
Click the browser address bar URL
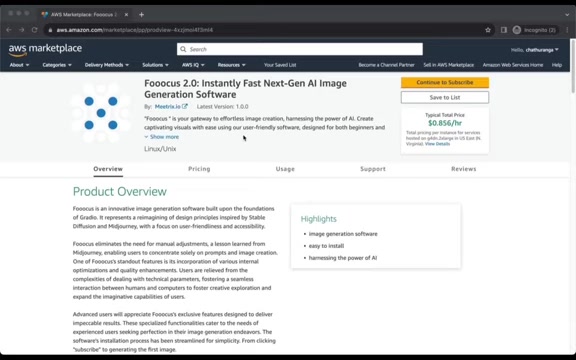pyautogui.click(x=134, y=30)
